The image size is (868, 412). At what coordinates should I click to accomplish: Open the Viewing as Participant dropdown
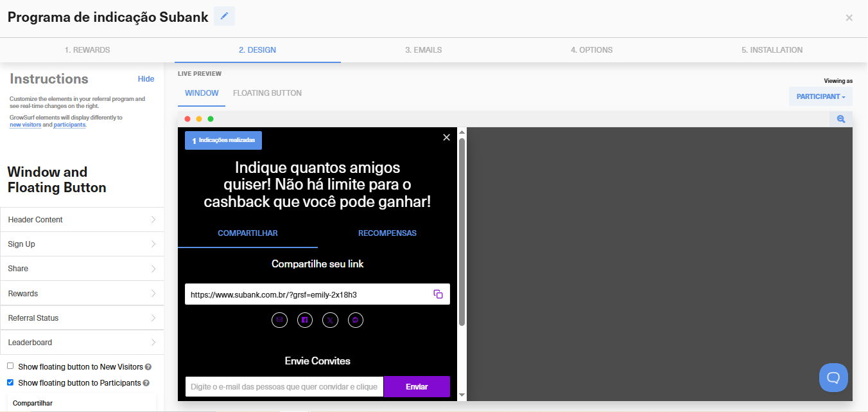tap(820, 96)
